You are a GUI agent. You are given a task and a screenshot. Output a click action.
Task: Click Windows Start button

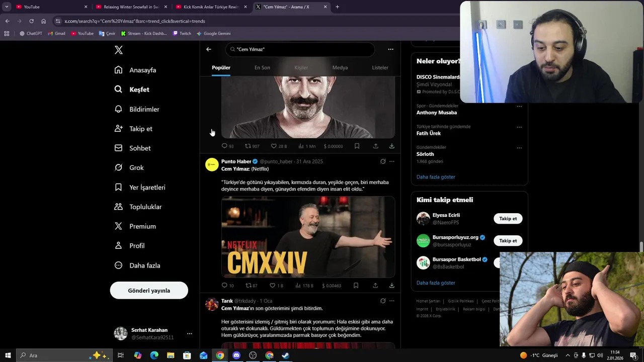pos(8,355)
